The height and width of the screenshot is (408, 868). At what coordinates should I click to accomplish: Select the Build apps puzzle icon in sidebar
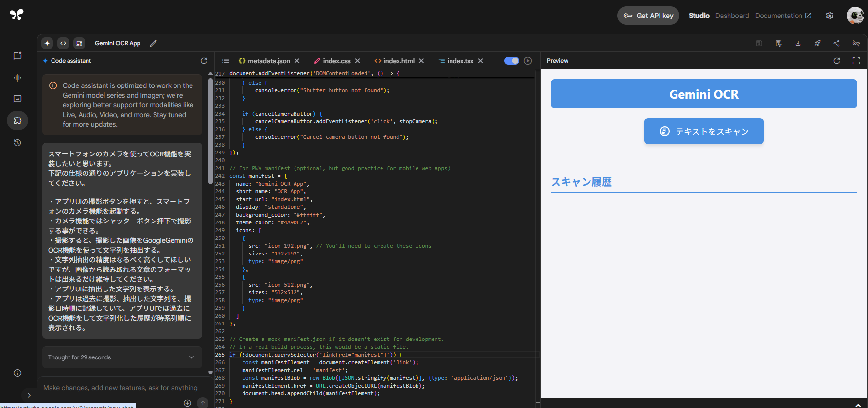click(x=17, y=120)
